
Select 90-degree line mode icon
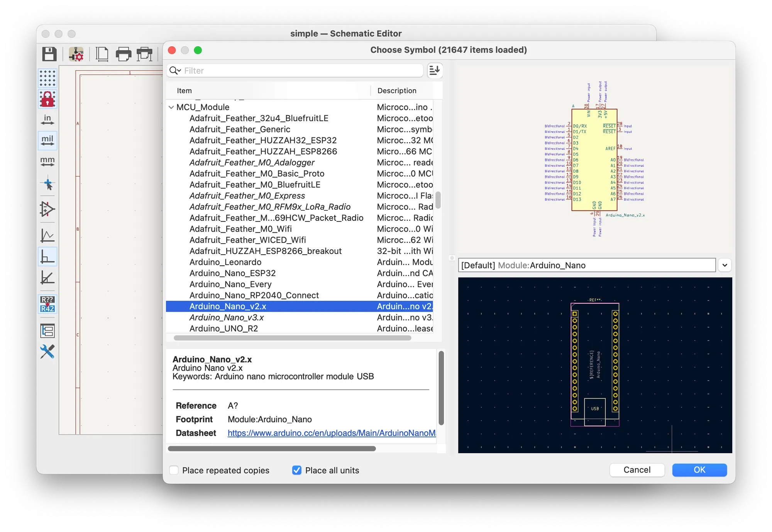point(47,256)
